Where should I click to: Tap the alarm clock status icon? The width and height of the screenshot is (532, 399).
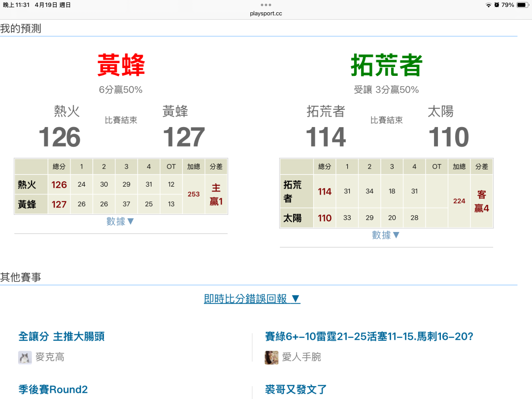pyautogui.click(x=497, y=5)
